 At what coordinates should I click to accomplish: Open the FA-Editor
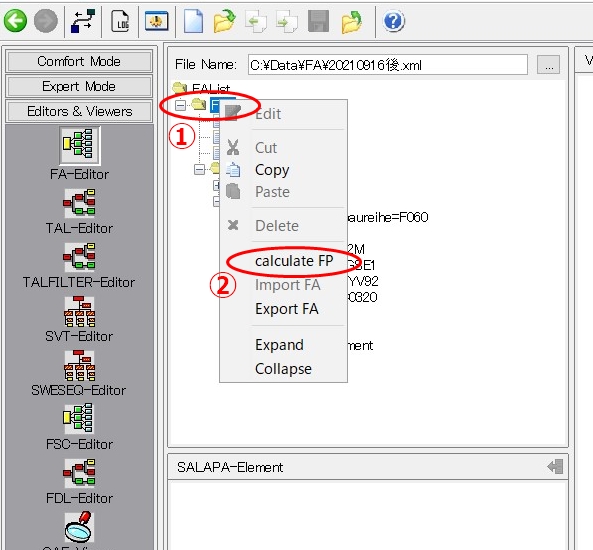(79, 154)
